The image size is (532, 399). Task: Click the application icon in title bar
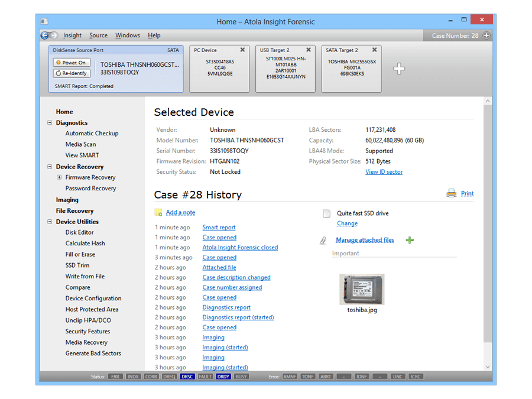point(44,21)
